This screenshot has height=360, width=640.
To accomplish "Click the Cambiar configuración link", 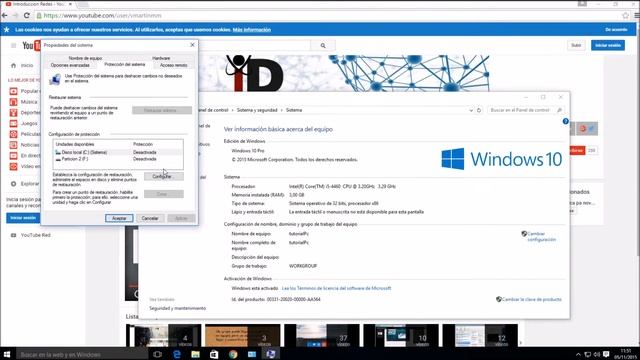I will 542,236.
